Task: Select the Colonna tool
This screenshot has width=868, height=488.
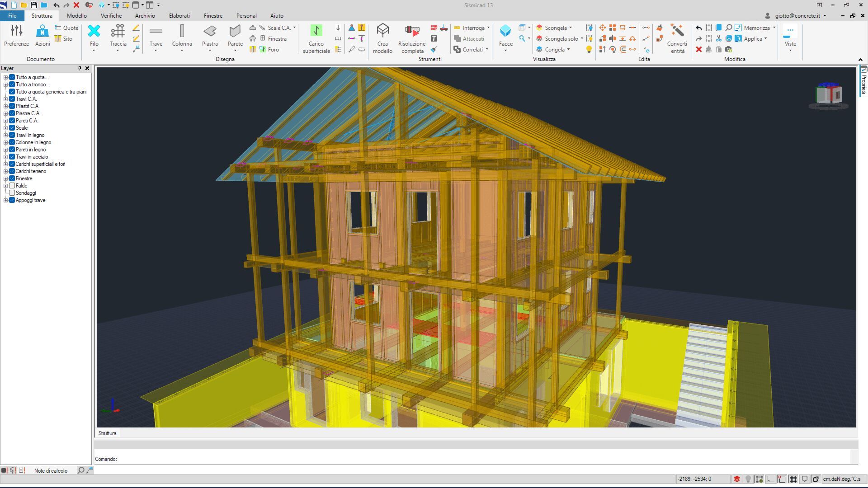Action: coord(182,32)
